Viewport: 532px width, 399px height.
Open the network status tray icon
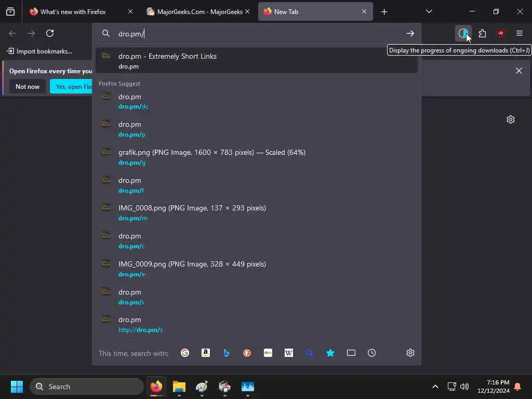[451, 387]
